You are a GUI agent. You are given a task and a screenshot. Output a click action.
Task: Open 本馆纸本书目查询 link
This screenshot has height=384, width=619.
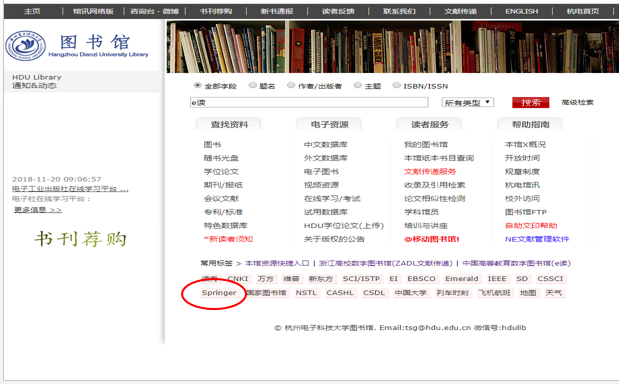pyautogui.click(x=439, y=158)
